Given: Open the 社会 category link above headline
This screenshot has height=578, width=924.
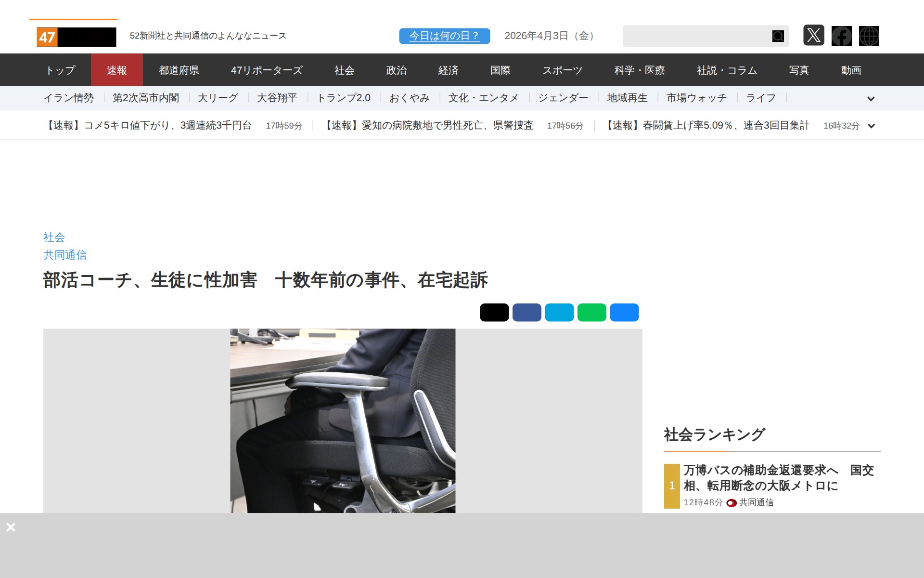Looking at the screenshot, I should tap(54, 237).
